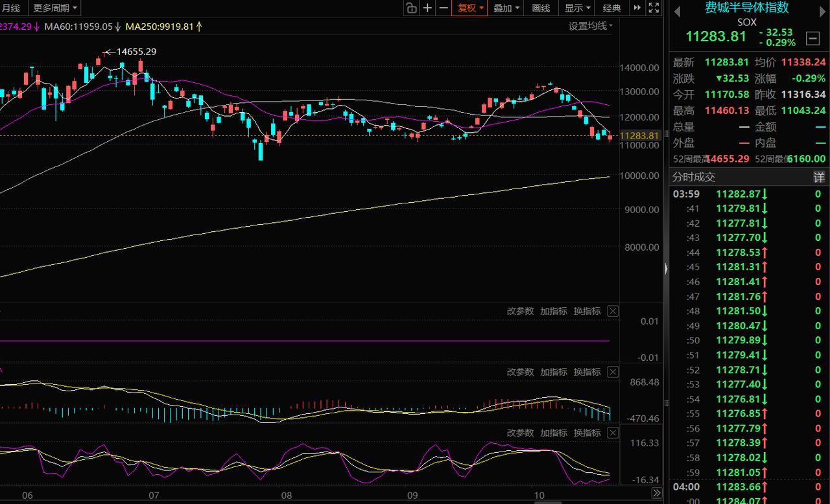Click the lock icon in the chart toolbar
The image size is (830, 504).
pyautogui.click(x=411, y=8)
